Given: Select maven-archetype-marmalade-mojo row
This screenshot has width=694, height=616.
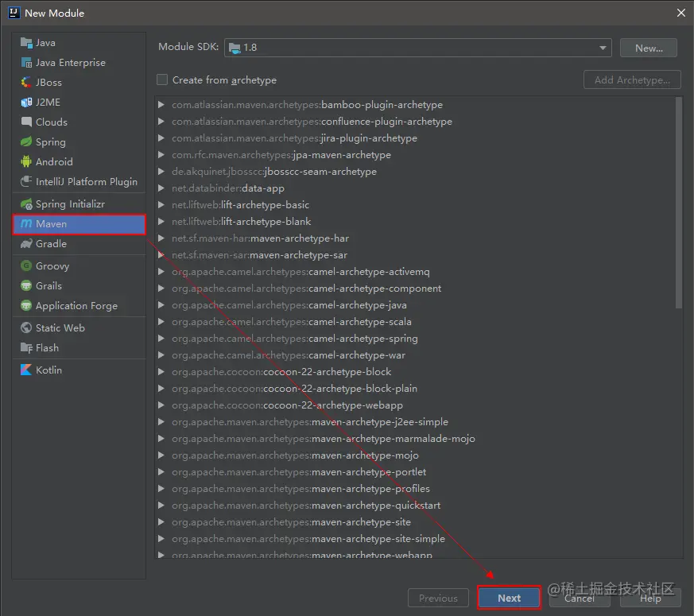Looking at the screenshot, I should click(x=416, y=439).
